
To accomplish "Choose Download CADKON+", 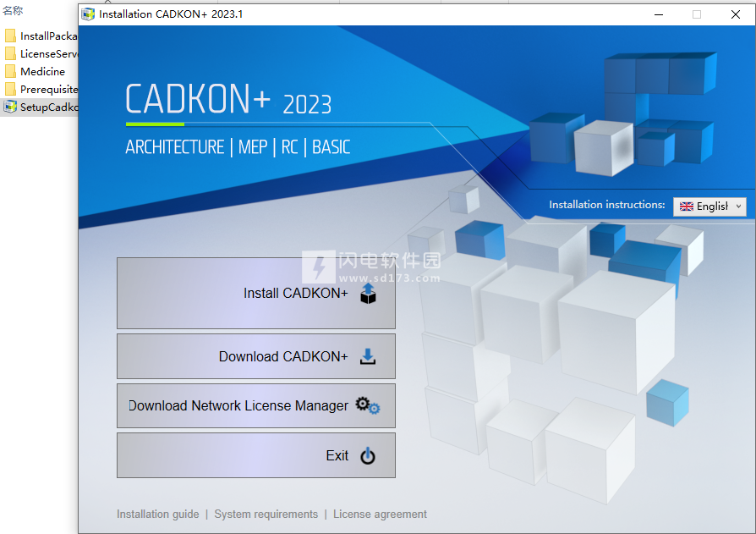I will click(x=256, y=356).
